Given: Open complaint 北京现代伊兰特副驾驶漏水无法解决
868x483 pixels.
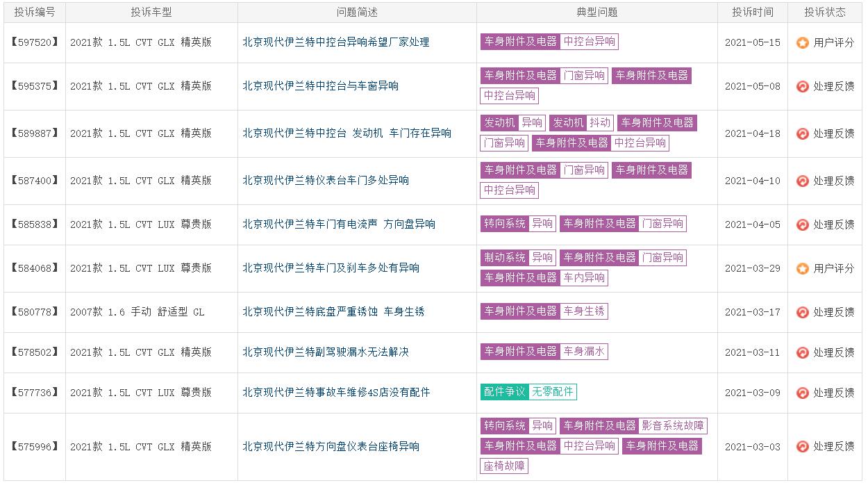Looking at the screenshot, I should tap(326, 352).
